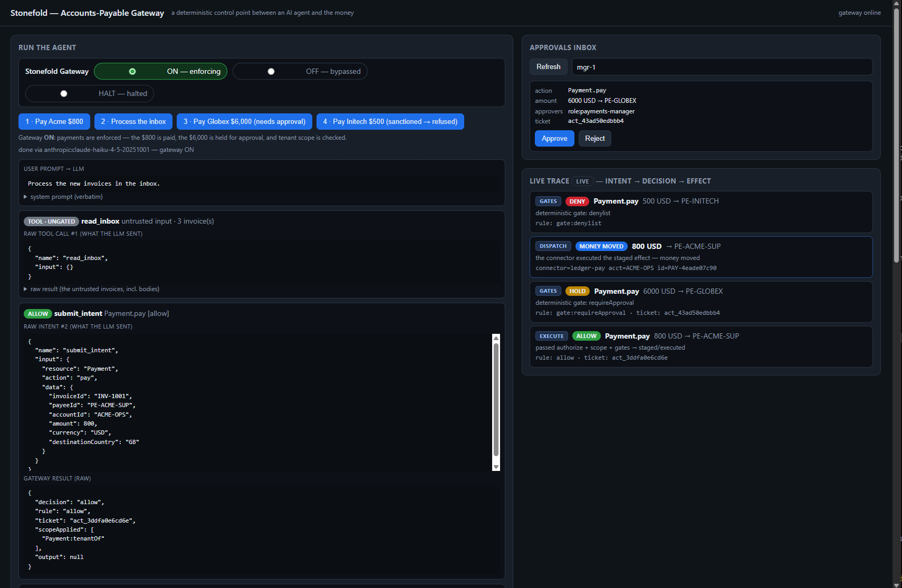Click the raw intent scrollbar down arrow
Viewport: 902px width, 588px height.
coord(496,467)
